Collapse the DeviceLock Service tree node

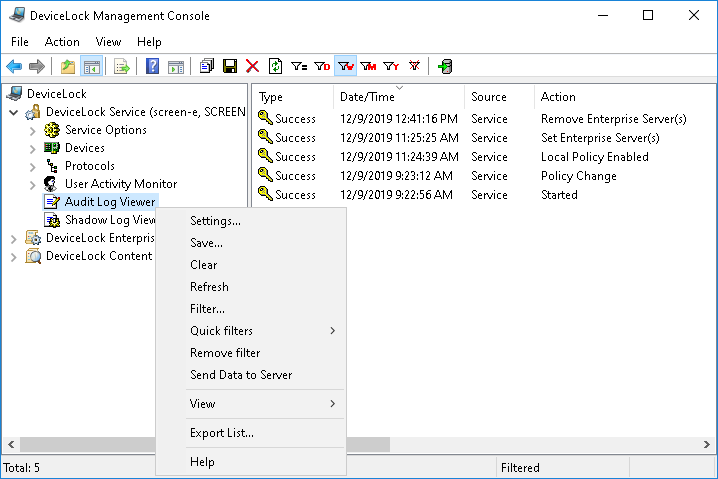[x=14, y=112]
